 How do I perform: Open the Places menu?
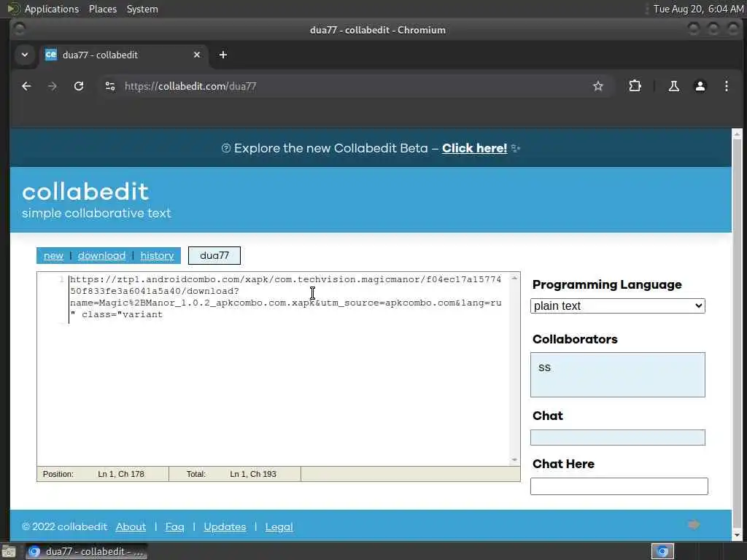[102, 9]
